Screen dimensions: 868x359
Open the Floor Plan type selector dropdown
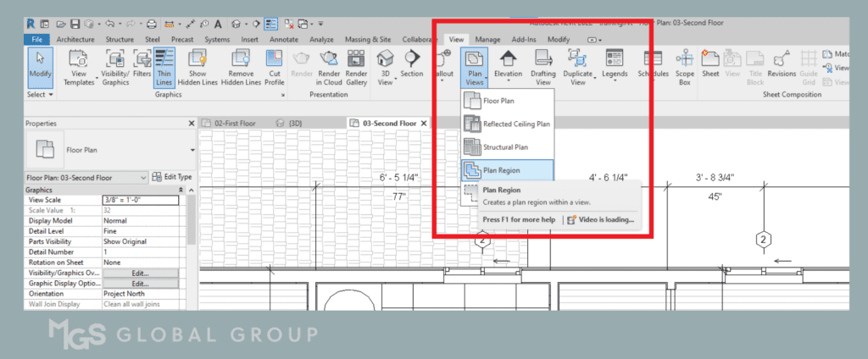coord(192,150)
